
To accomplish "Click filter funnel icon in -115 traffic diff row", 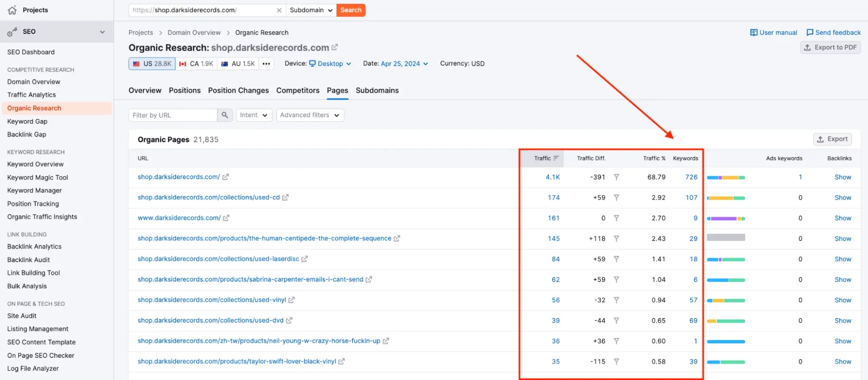I will click(616, 361).
